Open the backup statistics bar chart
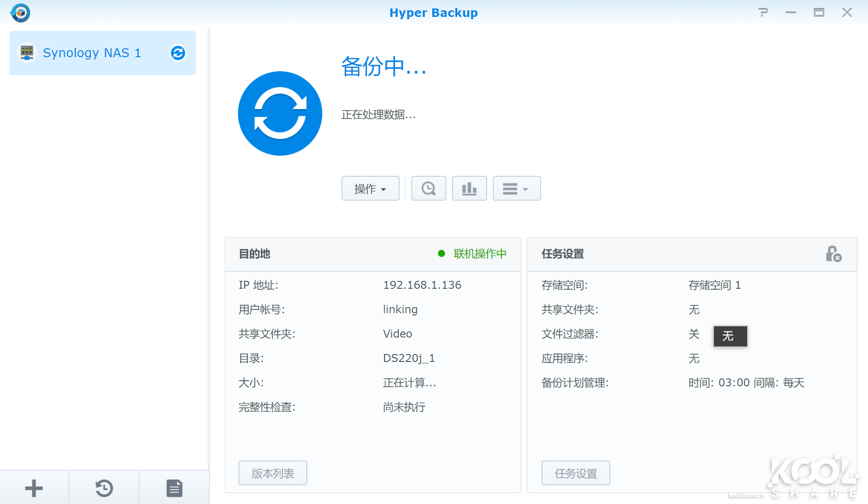The width and height of the screenshot is (868, 504). 469,188
